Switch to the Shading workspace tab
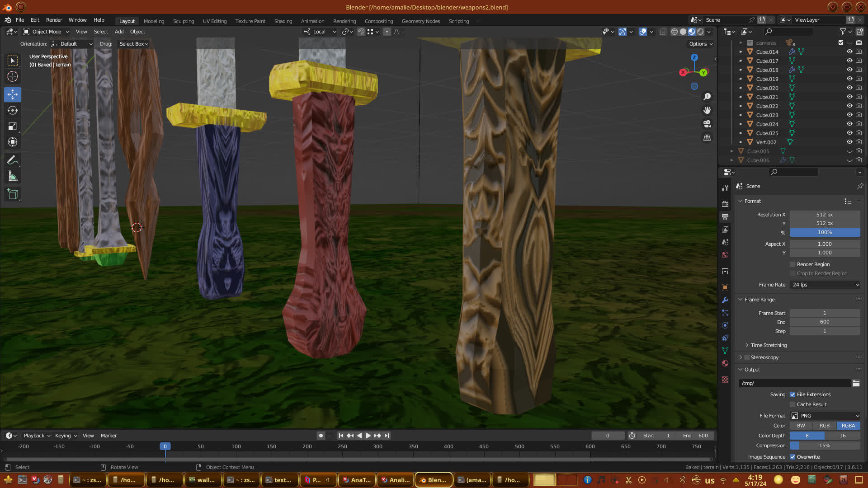Viewport: 868px width, 488px height. [x=283, y=21]
